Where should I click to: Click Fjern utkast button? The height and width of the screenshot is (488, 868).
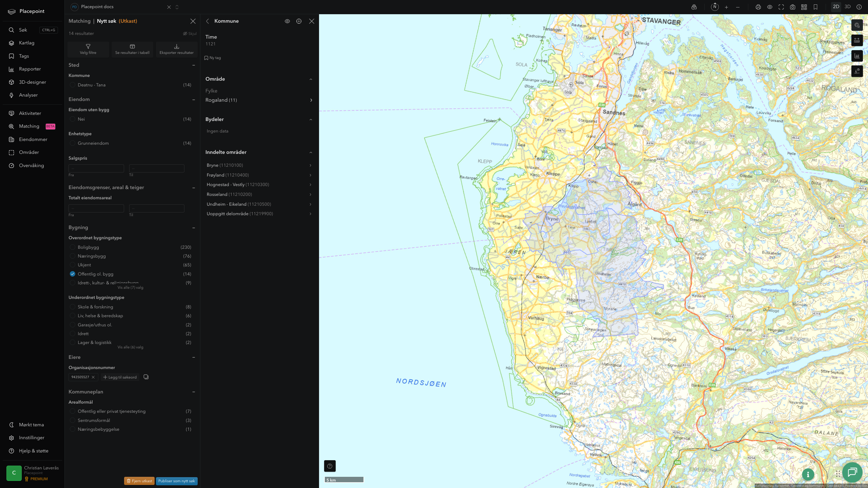(x=139, y=481)
